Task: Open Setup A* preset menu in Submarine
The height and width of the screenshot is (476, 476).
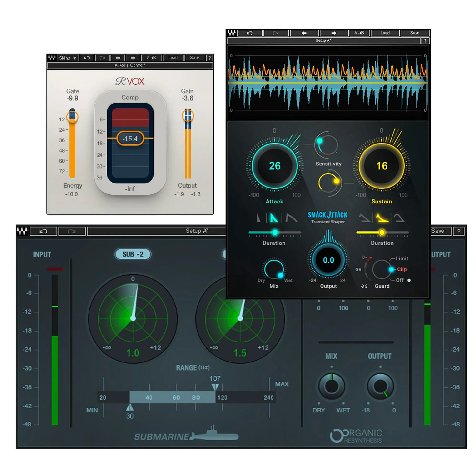Action: 197,231
